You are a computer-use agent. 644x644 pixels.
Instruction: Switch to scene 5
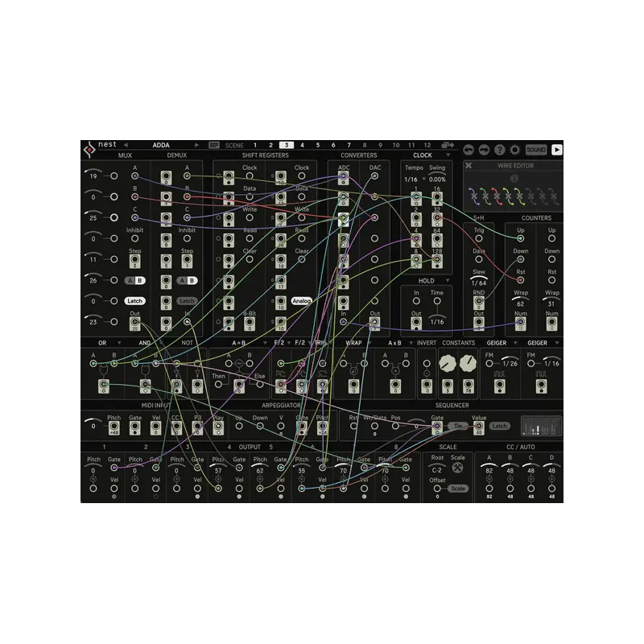317,145
